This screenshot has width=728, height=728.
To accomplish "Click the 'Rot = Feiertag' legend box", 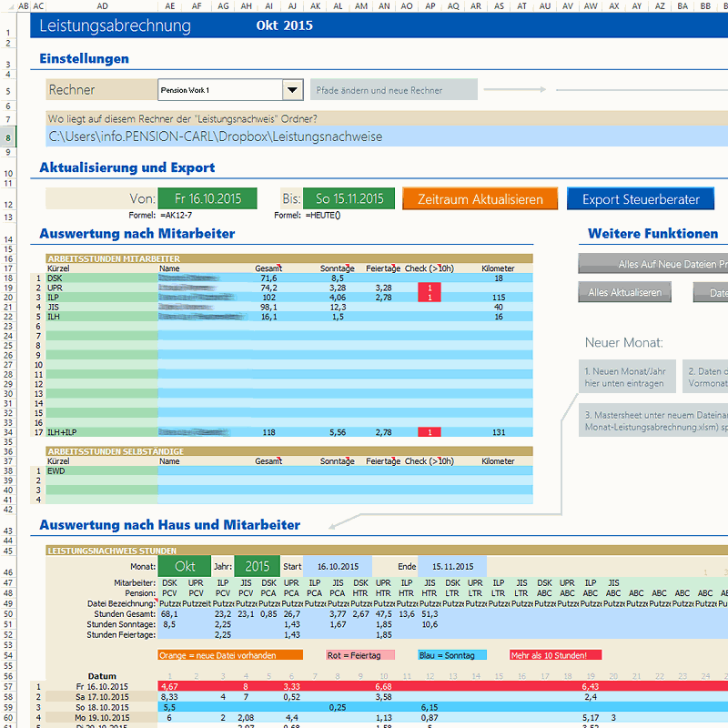I will tap(360, 654).
